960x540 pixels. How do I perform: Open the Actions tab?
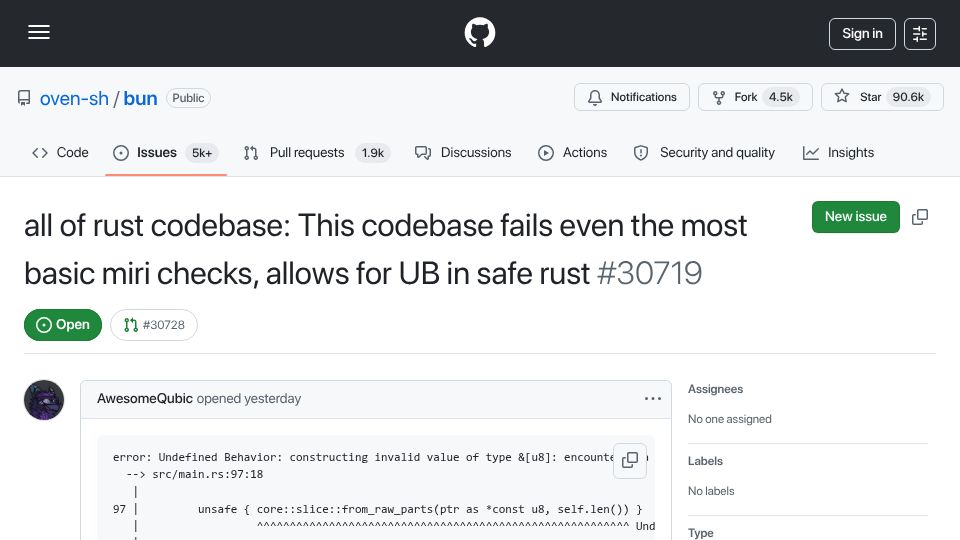pyautogui.click(x=572, y=152)
